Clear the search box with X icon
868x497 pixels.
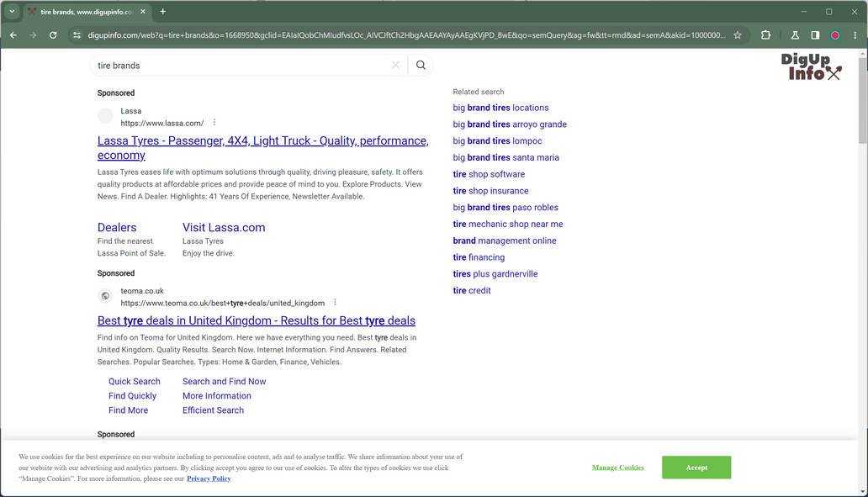[x=395, y=66]
